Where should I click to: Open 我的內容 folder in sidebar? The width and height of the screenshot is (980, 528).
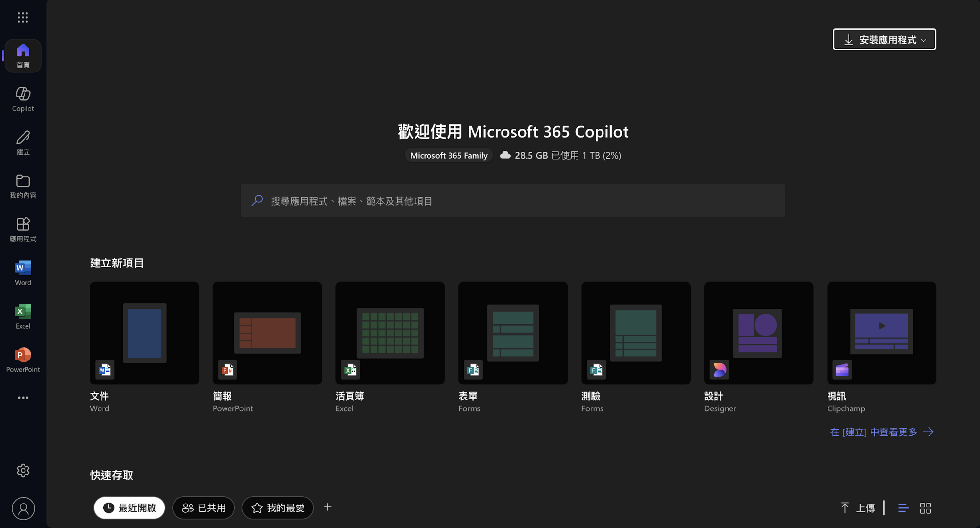tap(23, 186)
